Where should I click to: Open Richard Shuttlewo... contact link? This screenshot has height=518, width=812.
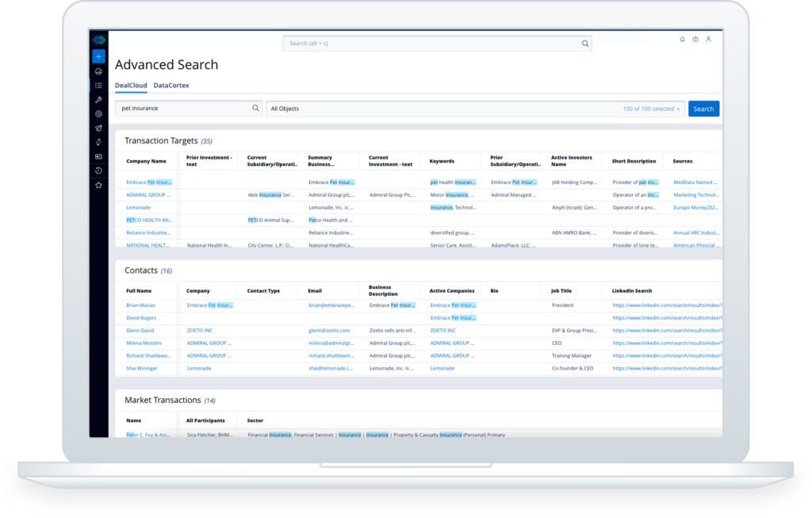tap(148, 356)
